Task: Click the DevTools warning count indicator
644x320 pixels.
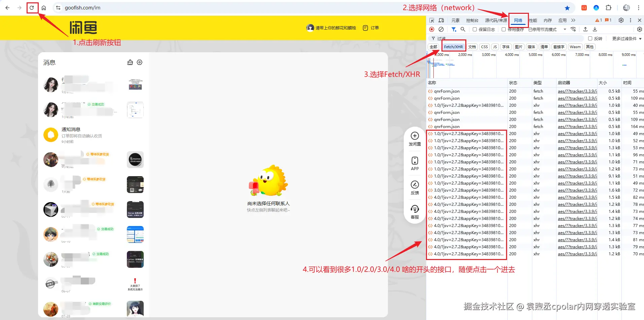Action: click(599, 20)
